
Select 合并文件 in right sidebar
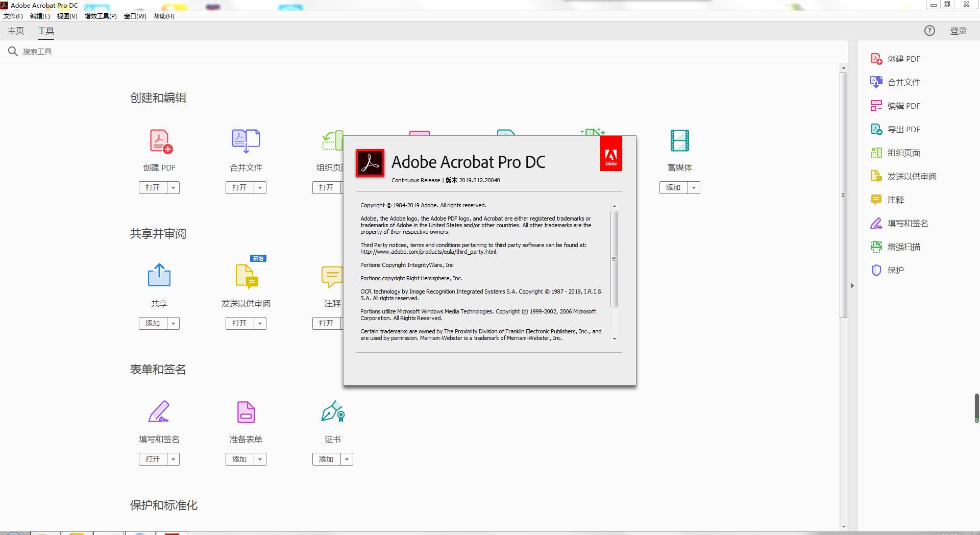[x=895, y=82]
